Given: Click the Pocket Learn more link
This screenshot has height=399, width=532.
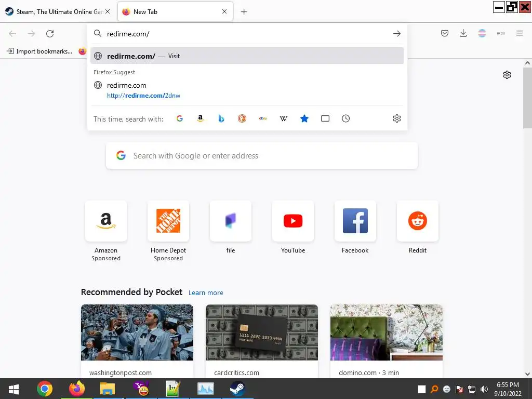Looking at the screenshot, I should (206, 293).
